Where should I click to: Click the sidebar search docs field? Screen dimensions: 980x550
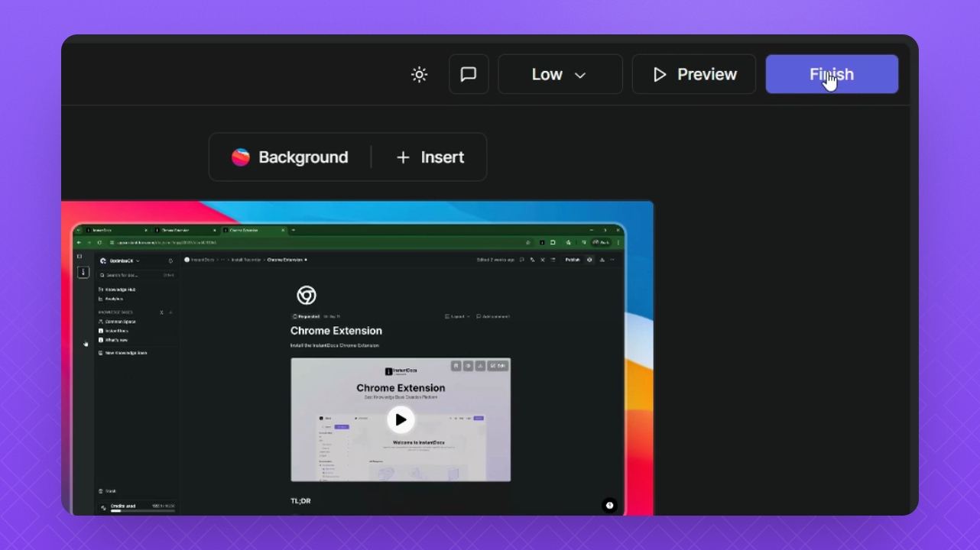(137, 275)
